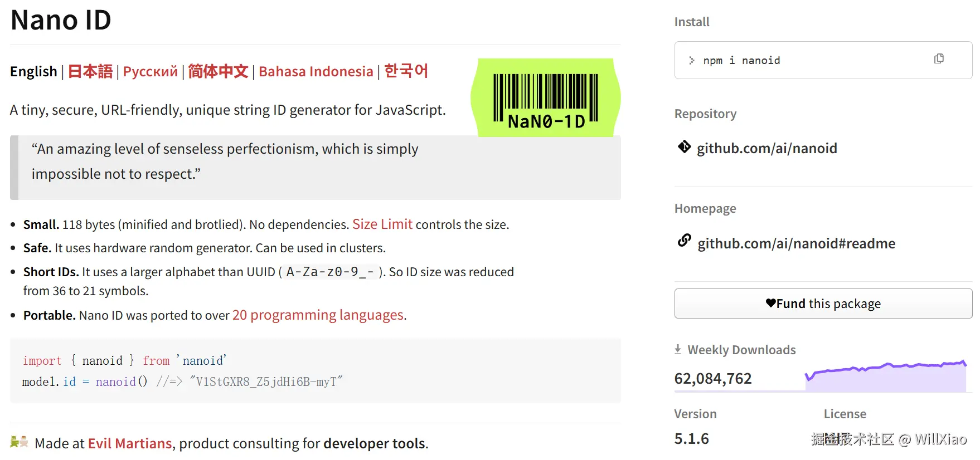Click the Evil Martians alien icon
Viewport: 980px width, 460px height.
[19, 442]
